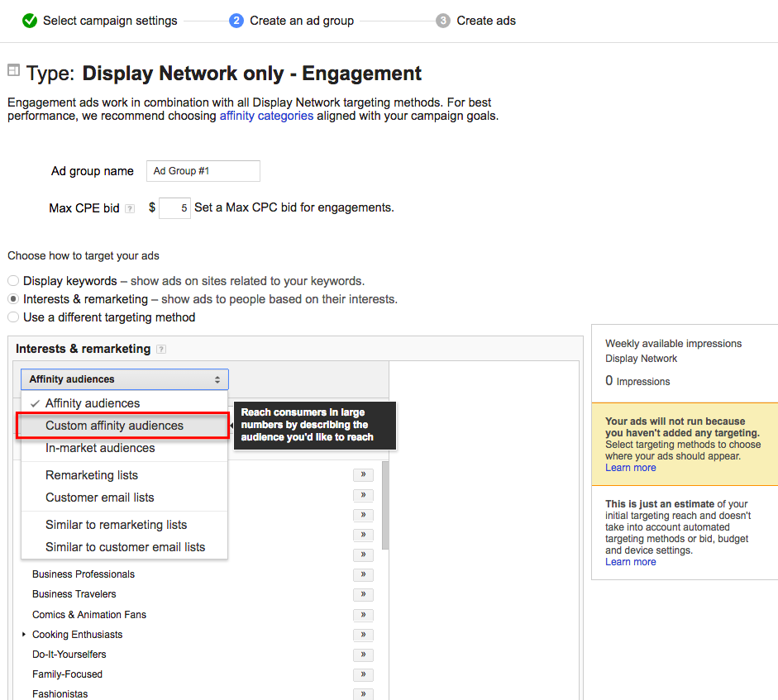Choose Custom affinity audiences from the list
Image resolution: width=778 pixels, height=700 pixels.
[x=114, y=426]
